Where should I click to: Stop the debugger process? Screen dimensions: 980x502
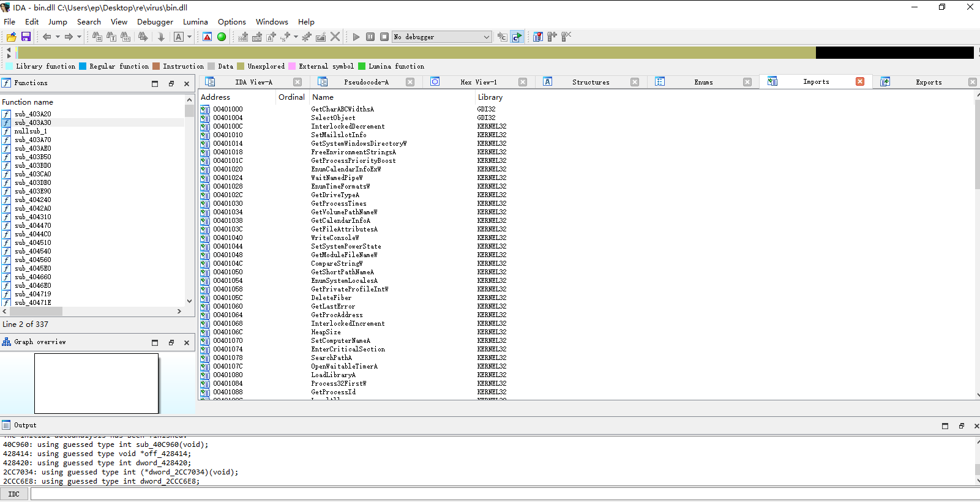coord(384,37)
